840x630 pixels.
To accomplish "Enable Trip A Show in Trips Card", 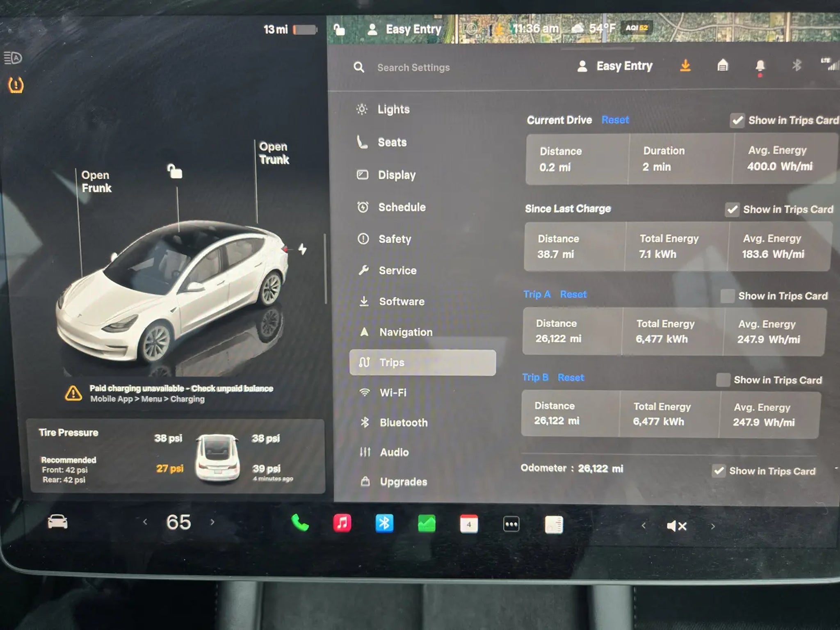I will click(727, 296).
